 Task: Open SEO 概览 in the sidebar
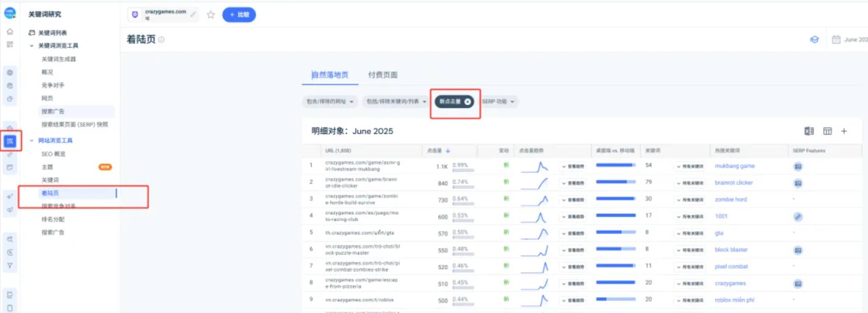53,154
